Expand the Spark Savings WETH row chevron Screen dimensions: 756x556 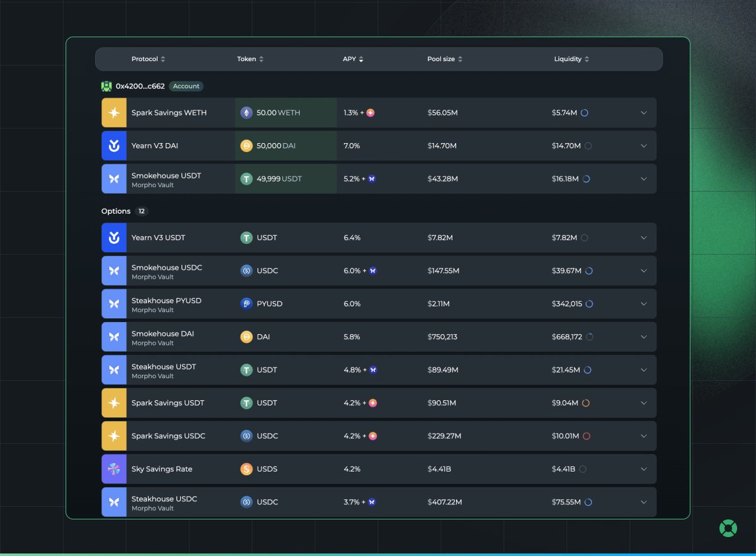643,113
